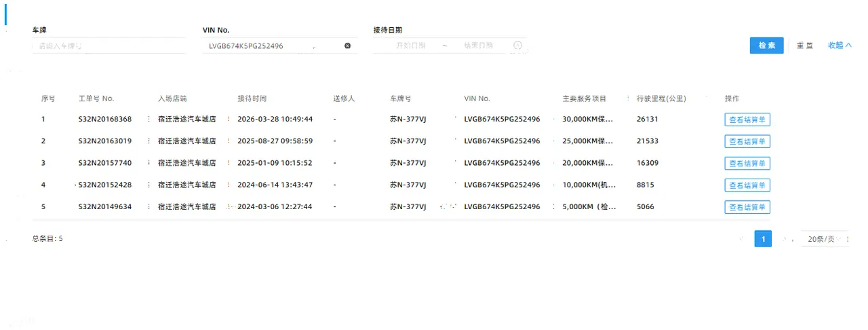
Task: Select order number S32N20149634
Action: 105,206
